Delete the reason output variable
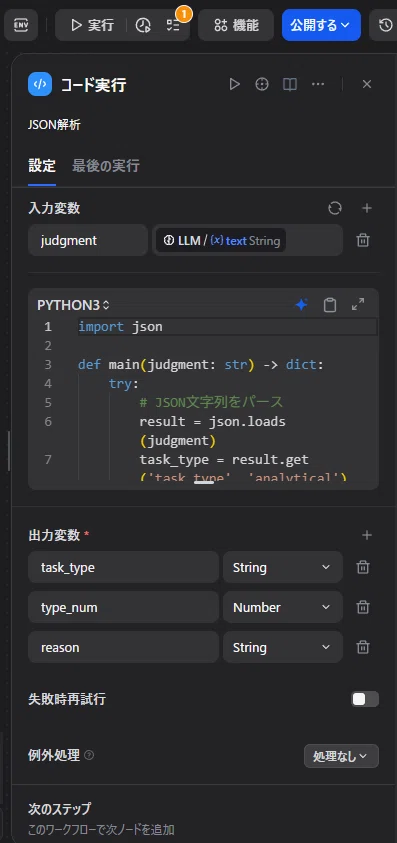Image resolution: width=397 pixels, height=843 pixels. tap(363, 647)
